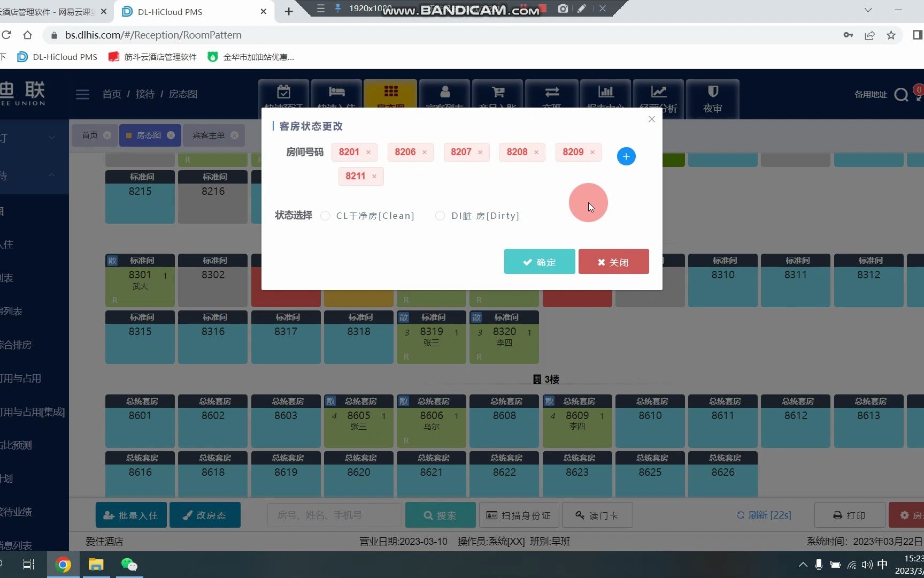Open the 房态图 grid toolbar icon
The height and width of the screenshot is (578, 924).
click(390, 94)
